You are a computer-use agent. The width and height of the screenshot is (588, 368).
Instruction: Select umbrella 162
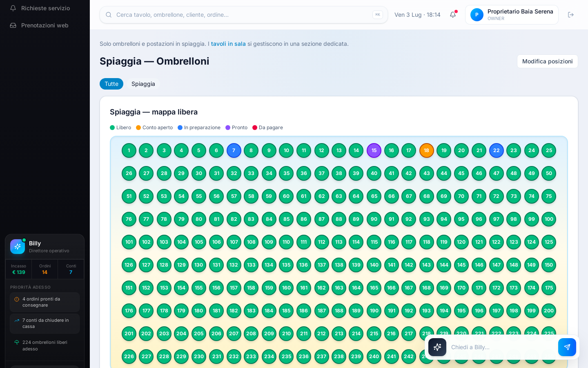(322, 288)
